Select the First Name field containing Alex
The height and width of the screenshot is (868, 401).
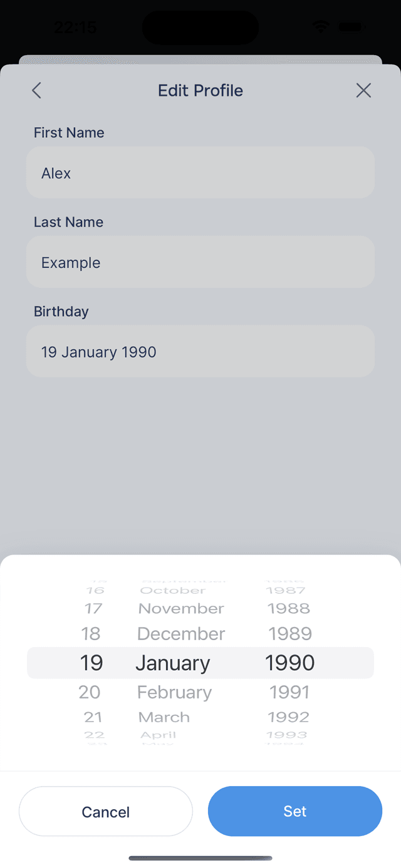pos(200,173)
